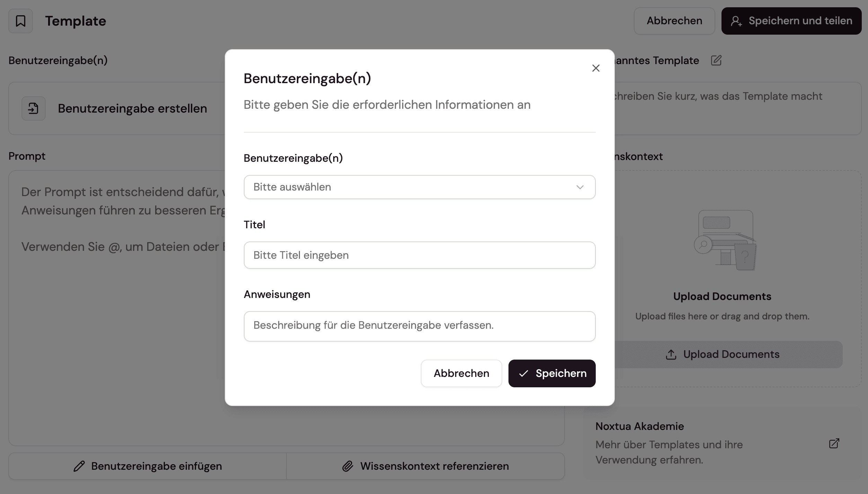Click Abbrechen in the dialog

pyautogui.click(x=461, y=373)
